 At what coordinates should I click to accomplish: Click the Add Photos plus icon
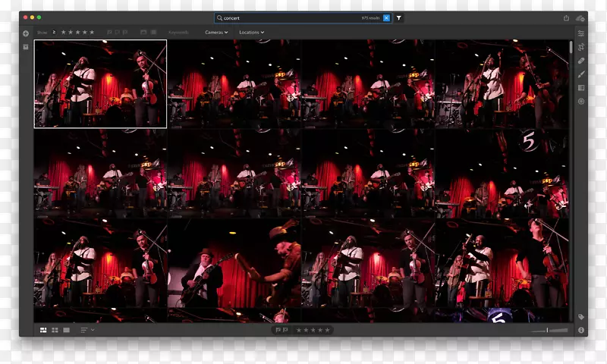26,33
